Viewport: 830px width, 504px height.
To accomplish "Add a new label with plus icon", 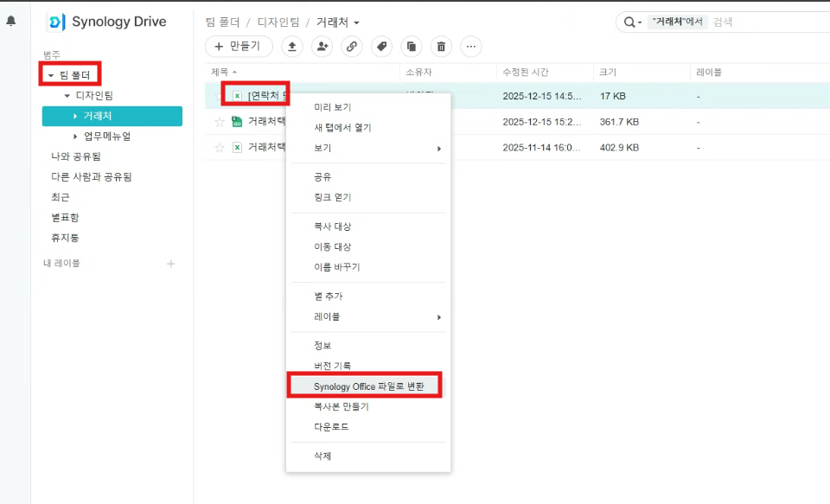I will pos(171,264).
